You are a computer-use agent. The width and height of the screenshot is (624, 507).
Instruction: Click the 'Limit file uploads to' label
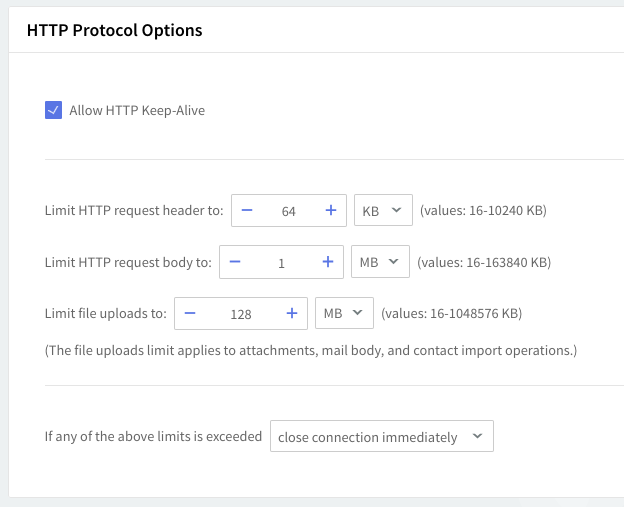[105, 313]
